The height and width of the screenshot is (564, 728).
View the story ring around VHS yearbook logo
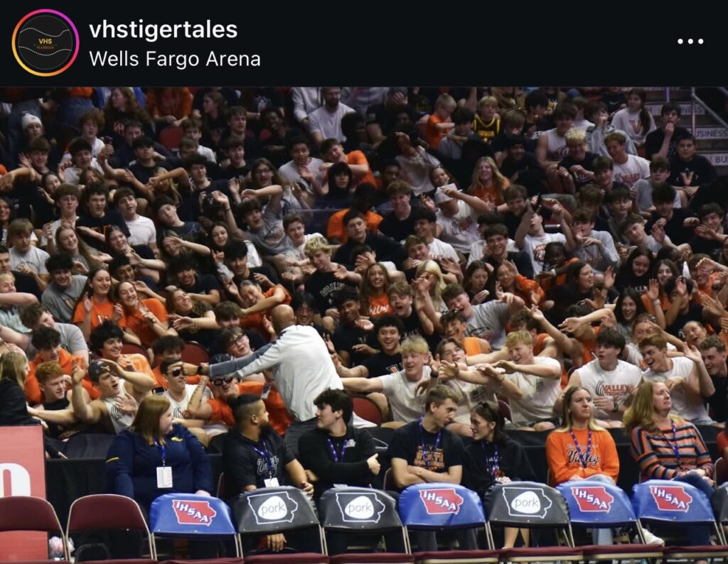(45, 43)
